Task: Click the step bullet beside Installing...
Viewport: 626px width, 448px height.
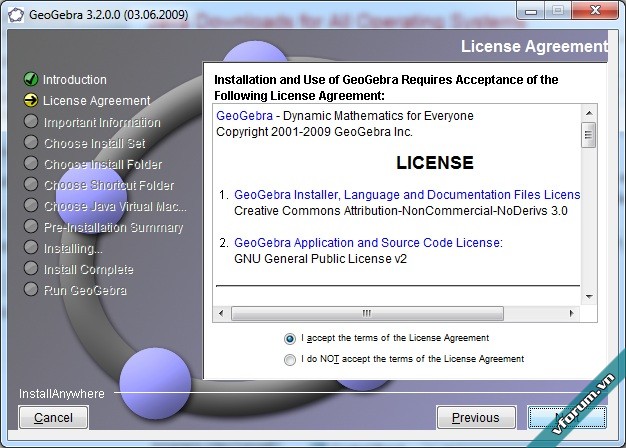Action: tap(31, 247)
